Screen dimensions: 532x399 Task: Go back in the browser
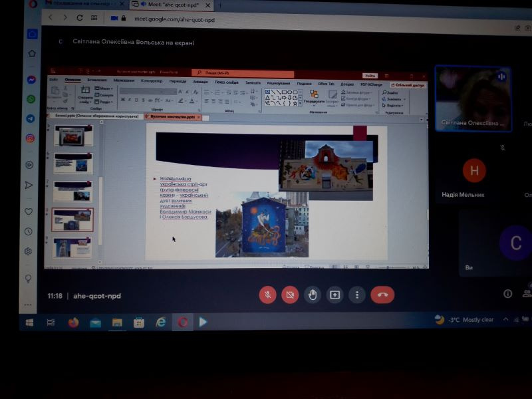[x=51, y=17]
